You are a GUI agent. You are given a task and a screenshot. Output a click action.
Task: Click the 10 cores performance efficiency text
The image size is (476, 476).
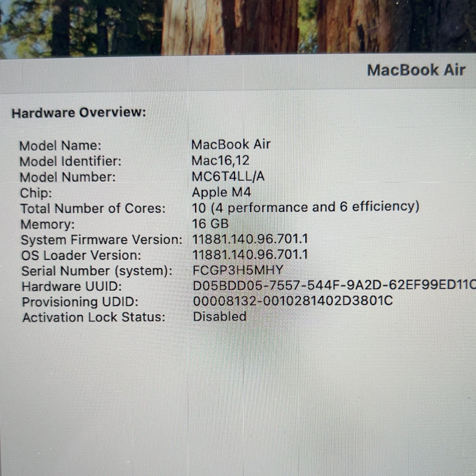click(x=305, y=207)
